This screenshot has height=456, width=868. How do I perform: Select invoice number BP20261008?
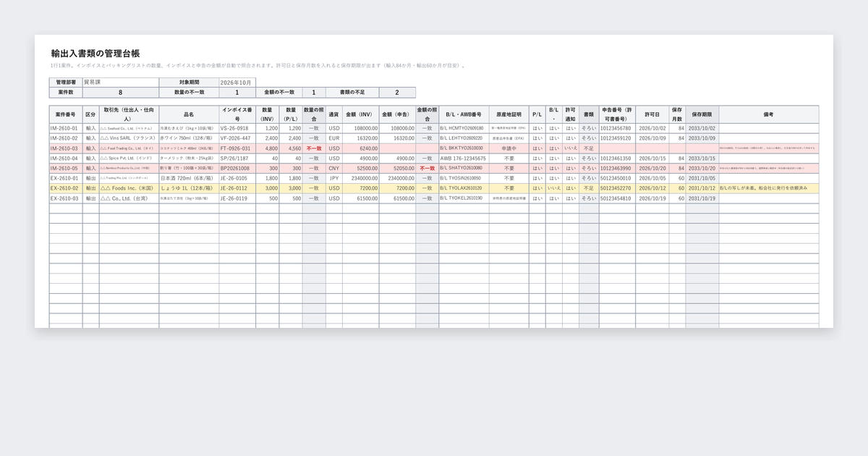coord(237,168)
